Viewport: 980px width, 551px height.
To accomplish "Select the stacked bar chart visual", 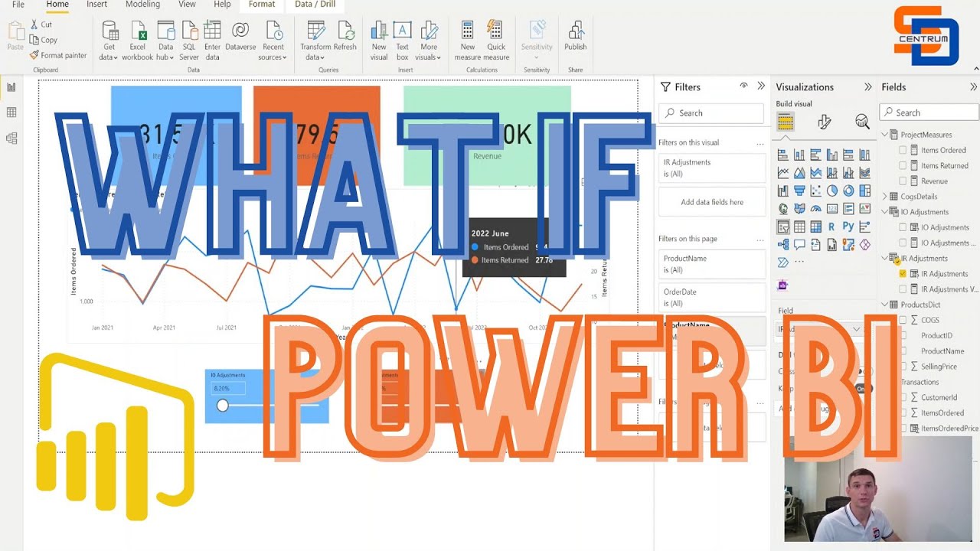I will pos(783,155).
